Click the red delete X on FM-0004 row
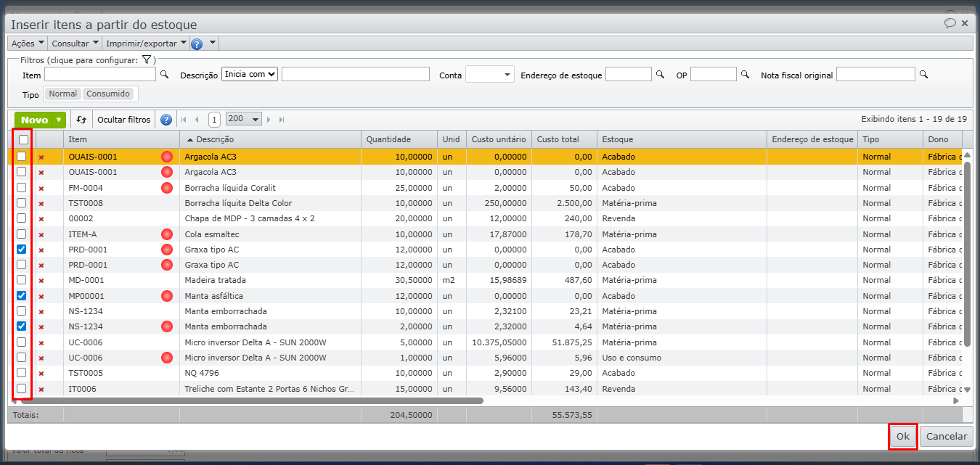Image resolution: width=980 pixels, height=465 pixels. tap(41, 188)
